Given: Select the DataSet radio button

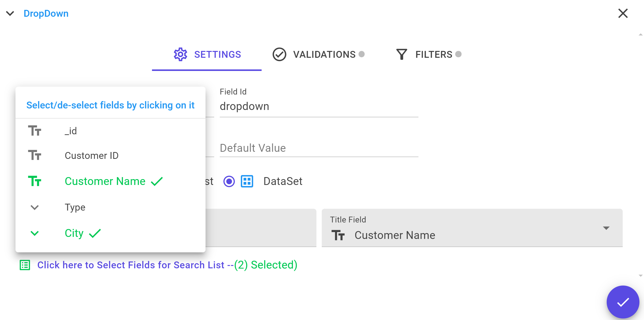Looking at the screenshot, I should point(229,181).
